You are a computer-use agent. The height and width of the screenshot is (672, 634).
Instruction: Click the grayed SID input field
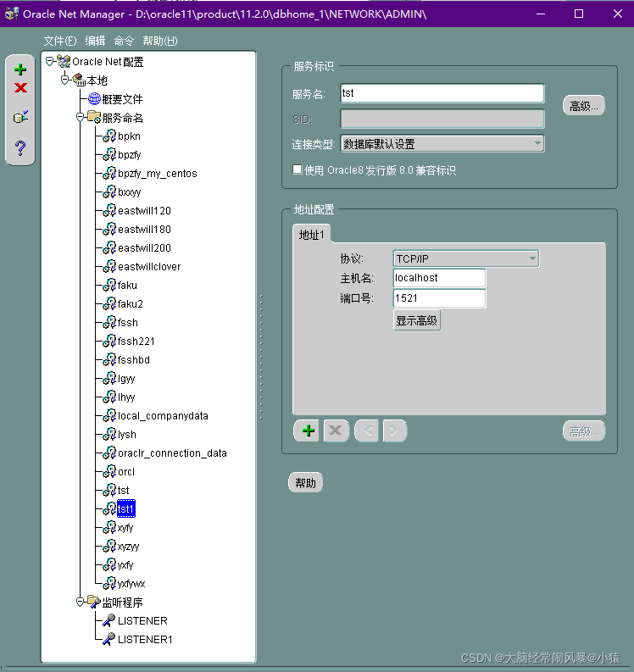click(442, 119)
